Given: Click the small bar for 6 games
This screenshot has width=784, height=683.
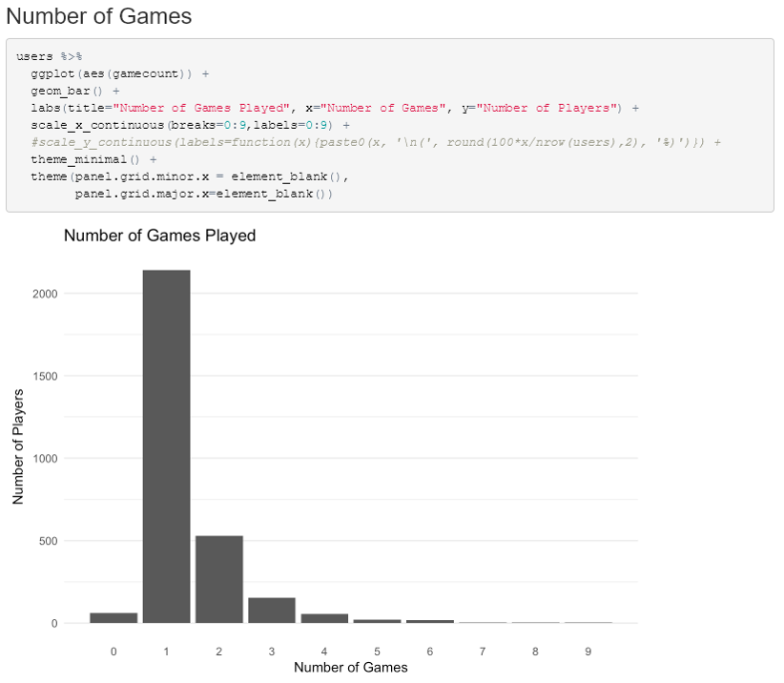Looking at the screenshot, I should click(x=430, y=622).
